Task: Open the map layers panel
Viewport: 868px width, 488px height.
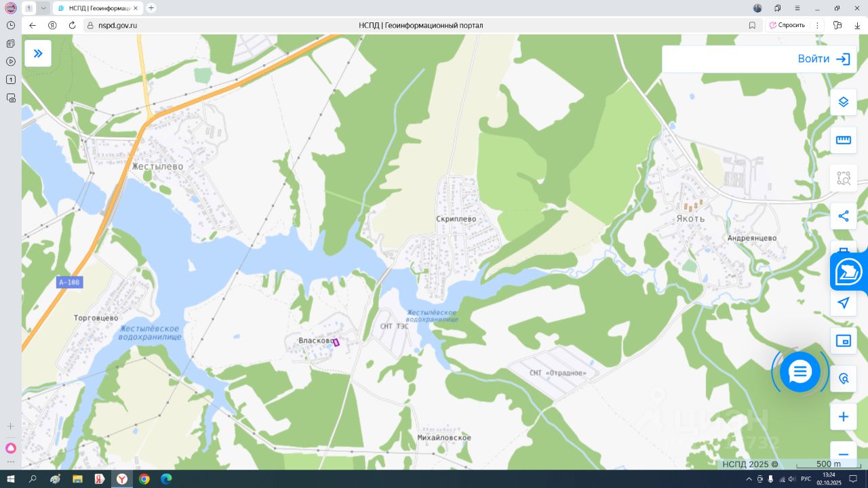Action: point(844,102)
